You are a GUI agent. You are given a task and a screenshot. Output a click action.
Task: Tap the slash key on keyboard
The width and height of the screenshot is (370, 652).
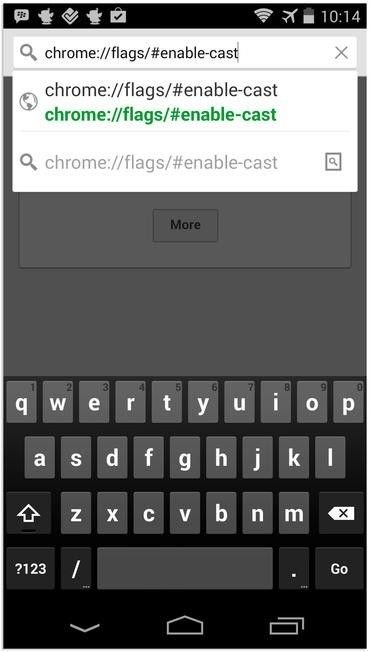[76, 568]
